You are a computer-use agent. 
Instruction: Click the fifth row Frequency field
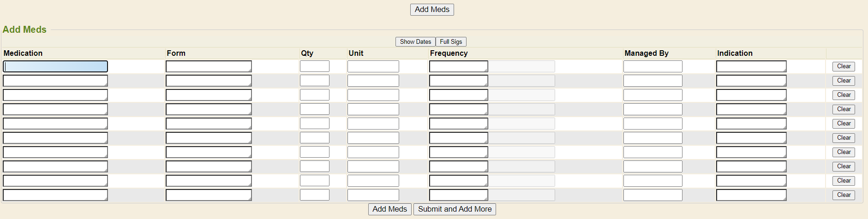click(458, 124)
